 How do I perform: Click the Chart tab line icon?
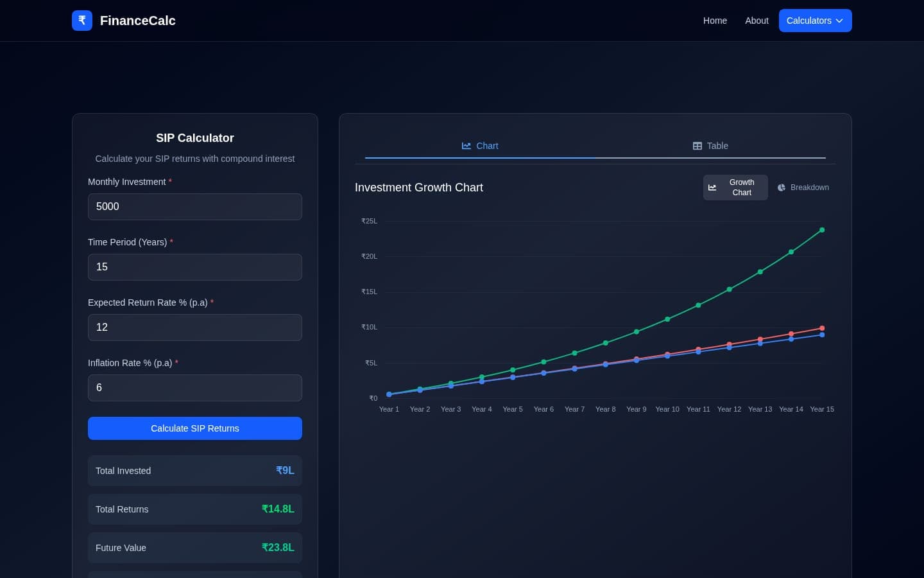coord(466,146)
